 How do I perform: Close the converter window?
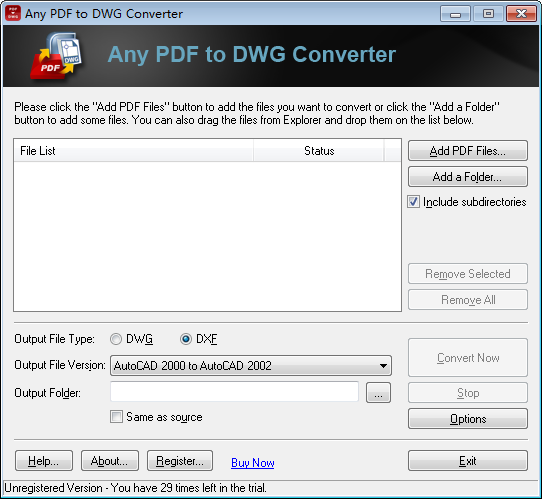(x=521, y=14)
